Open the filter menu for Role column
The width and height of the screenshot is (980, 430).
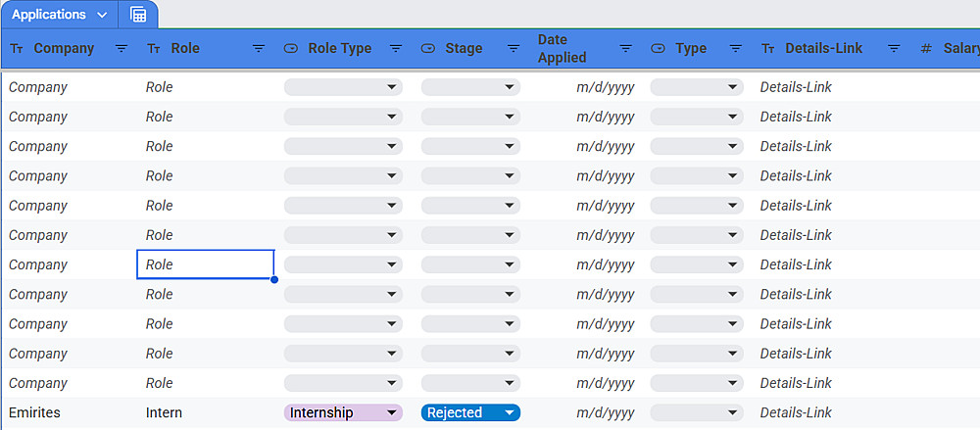coord(259,48)
